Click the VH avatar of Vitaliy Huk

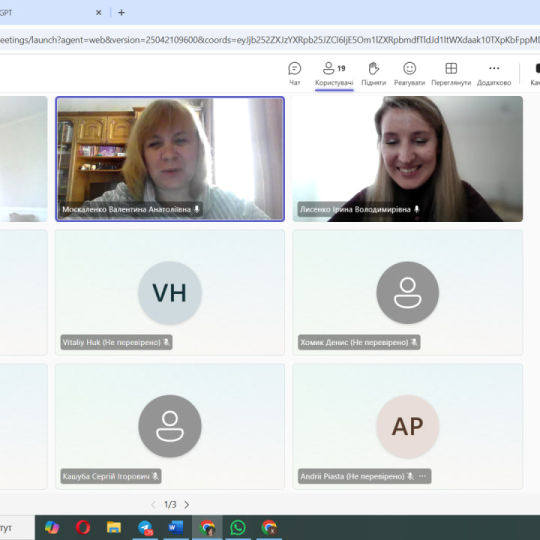(170, 293)
